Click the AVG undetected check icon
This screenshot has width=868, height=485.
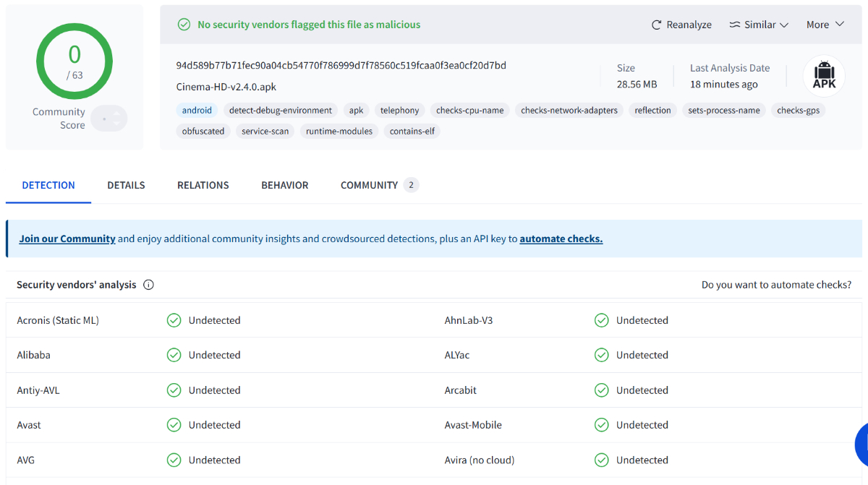(174, 460)
